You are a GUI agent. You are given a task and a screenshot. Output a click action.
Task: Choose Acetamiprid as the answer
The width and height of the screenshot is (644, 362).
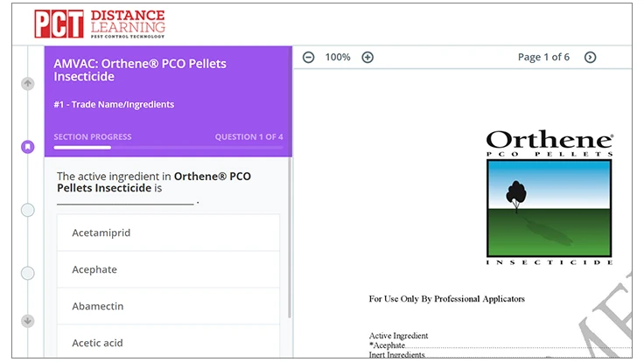[168, 233]
